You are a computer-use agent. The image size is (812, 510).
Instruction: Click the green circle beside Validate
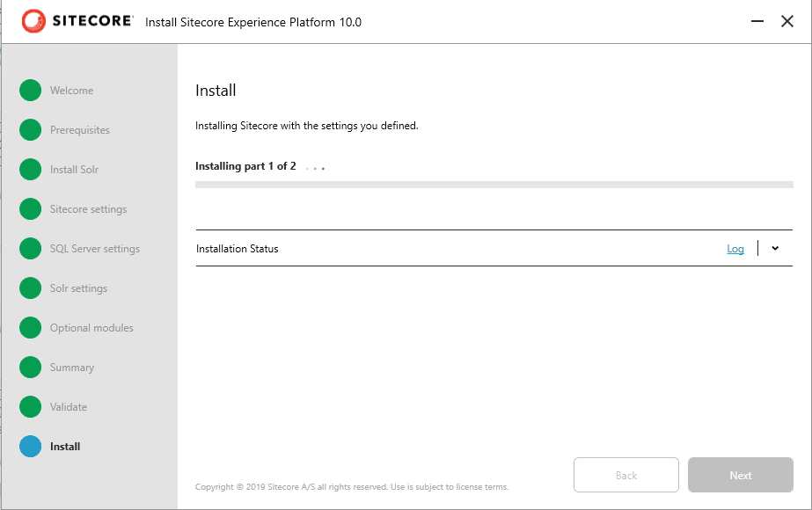31,407
